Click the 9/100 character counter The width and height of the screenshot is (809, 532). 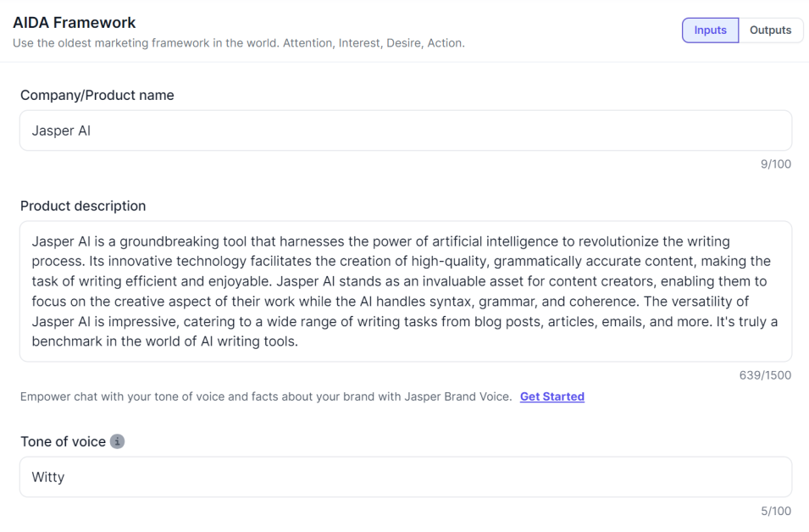(775, 164)
